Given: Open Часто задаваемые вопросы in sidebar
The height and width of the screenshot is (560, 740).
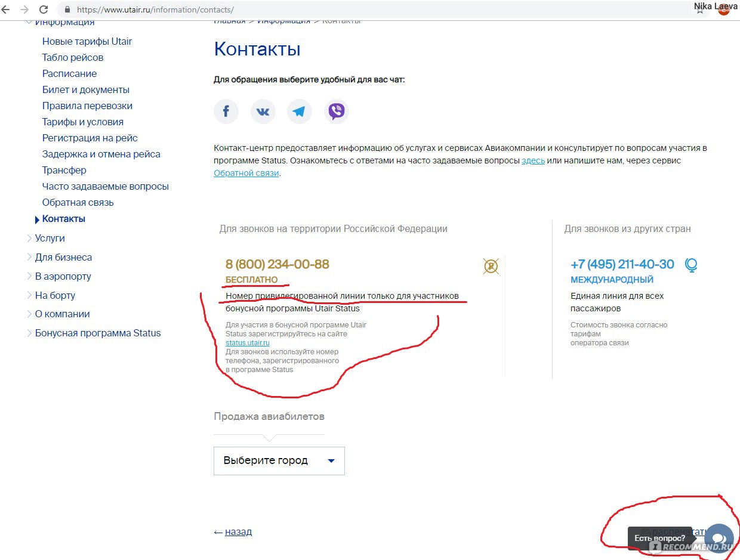Looking at the screenshot, I should click(105, 186).
